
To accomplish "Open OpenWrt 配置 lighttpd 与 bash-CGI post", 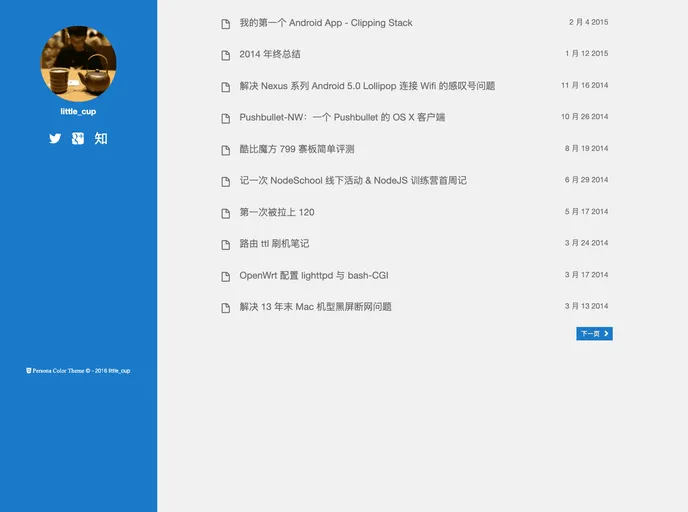I will pyautogui.click(x=314, y=276).
